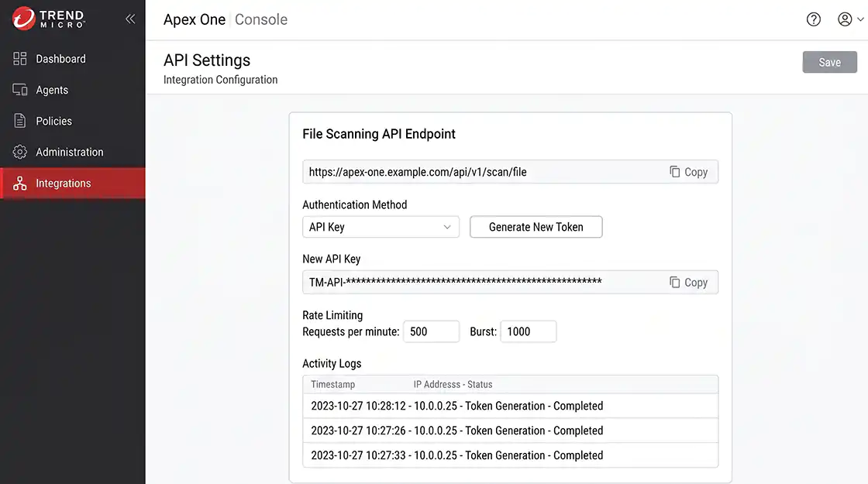Click the New API Key label
This screenshot has height=484, width=868.
point(331,259)
